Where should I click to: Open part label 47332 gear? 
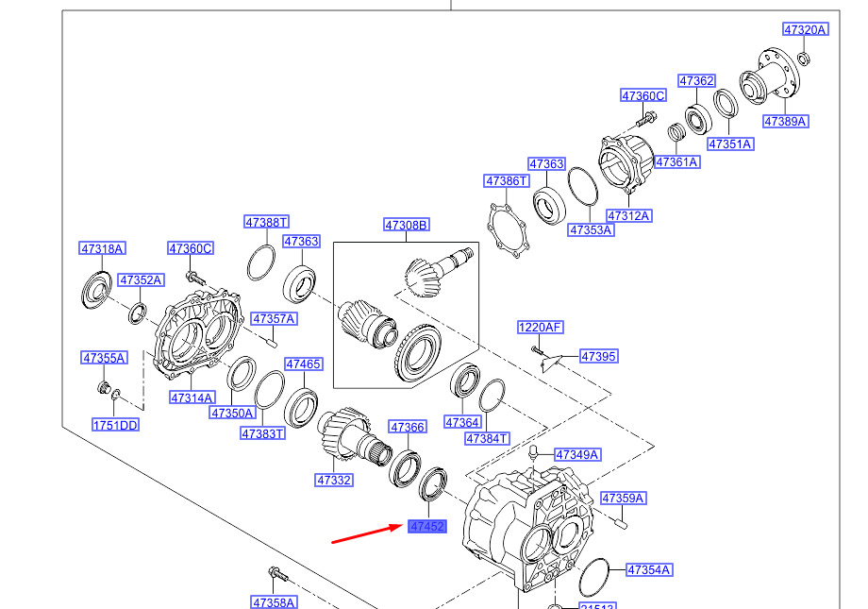[334, 481]
